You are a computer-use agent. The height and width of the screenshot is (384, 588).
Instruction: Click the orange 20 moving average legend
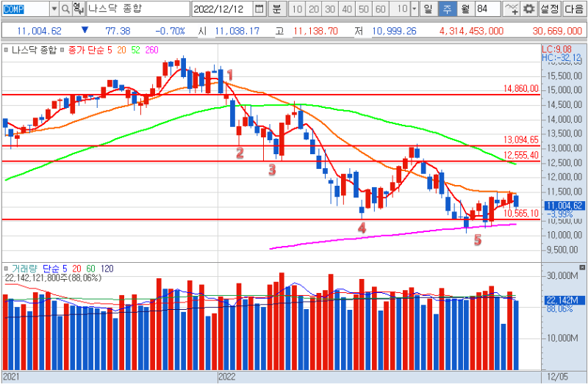[x=121, y=50]
